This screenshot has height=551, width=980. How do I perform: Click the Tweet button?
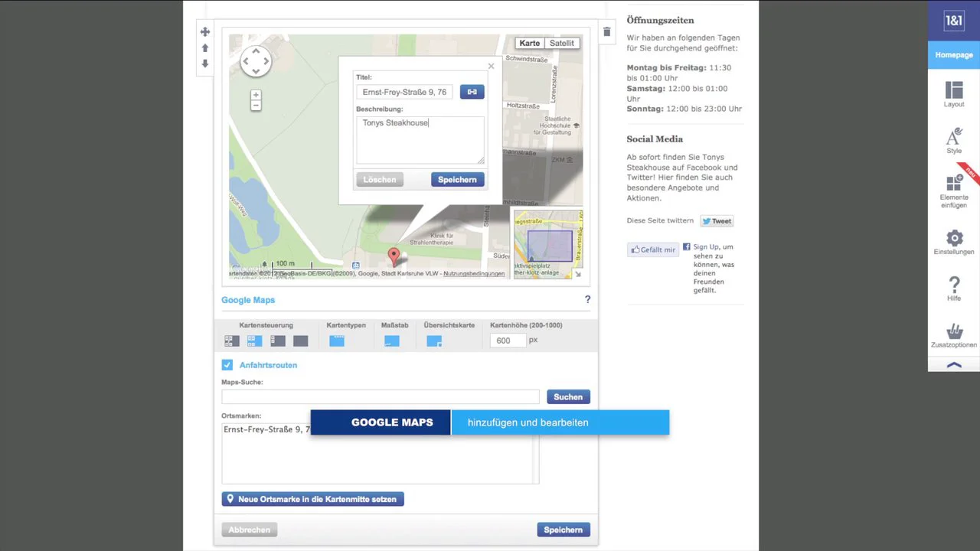click(x=717, y=221)
